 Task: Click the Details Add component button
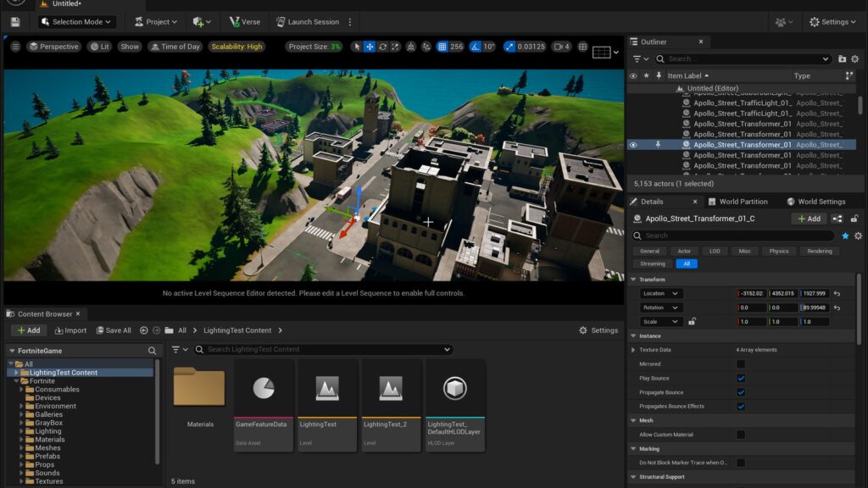809,219
